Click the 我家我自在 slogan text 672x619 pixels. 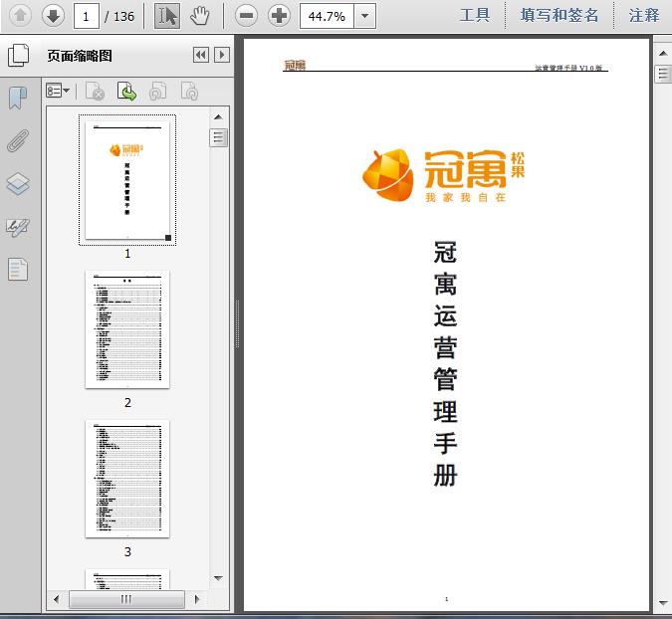[x=466, y=197]
